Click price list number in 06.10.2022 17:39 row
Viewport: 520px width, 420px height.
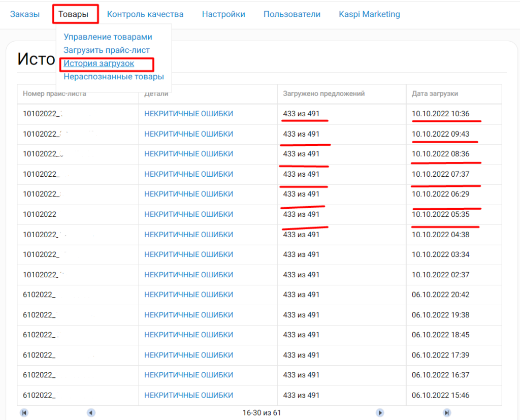coord(39,355)
